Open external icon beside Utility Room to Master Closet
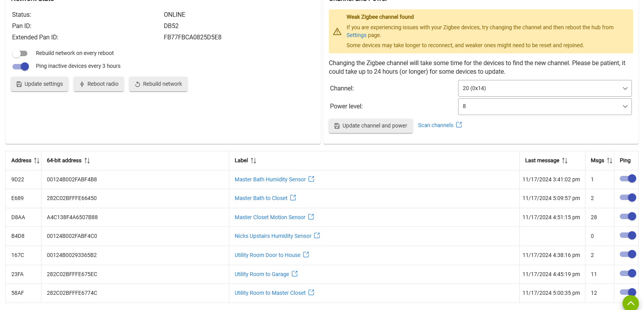This screenshot has height=310, width=644. pyautogui.click(x=311, y=292)
